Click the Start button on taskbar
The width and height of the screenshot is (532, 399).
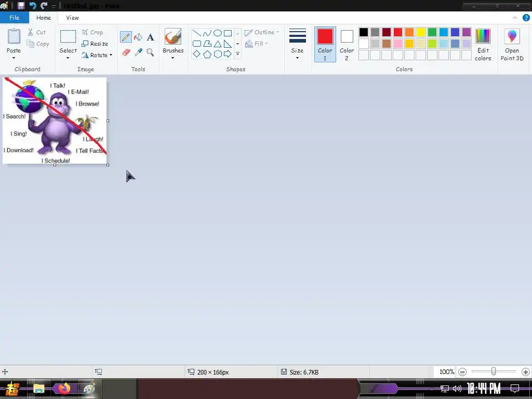click(x=12, y=389)
